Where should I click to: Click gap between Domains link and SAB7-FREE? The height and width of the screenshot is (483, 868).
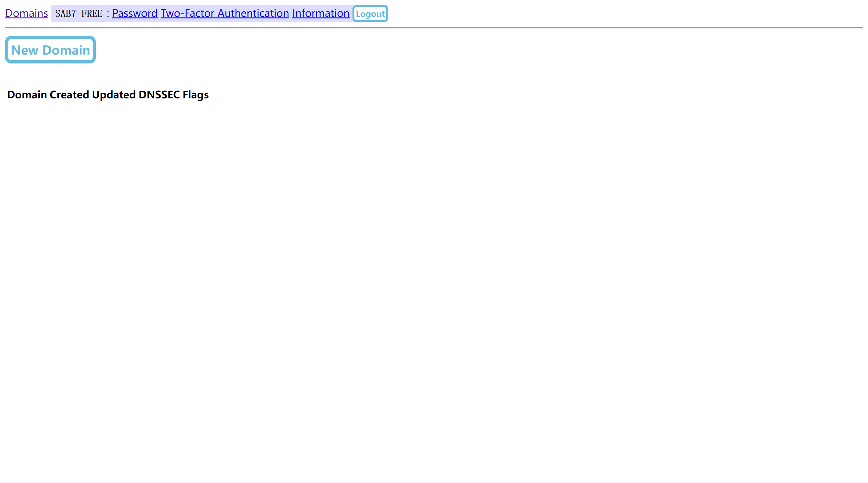(x=49, y=13)
